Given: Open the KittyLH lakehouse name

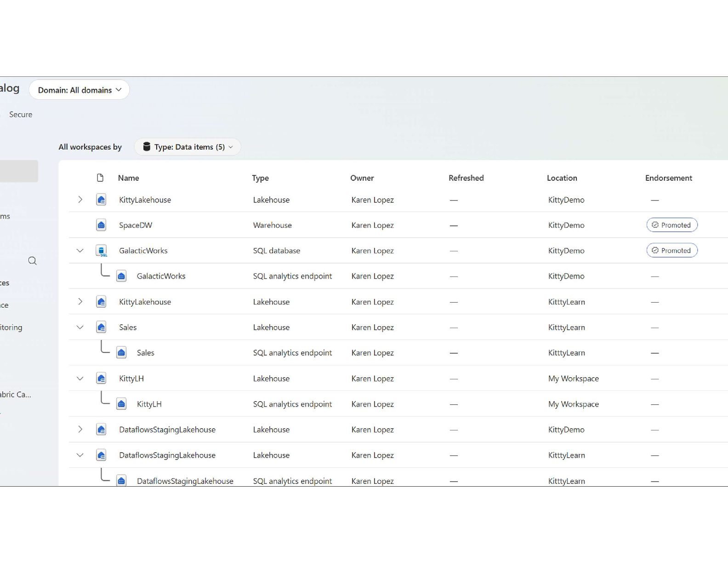Looking at the screenshot, I should pyautogui.click(x=131, y=379).
